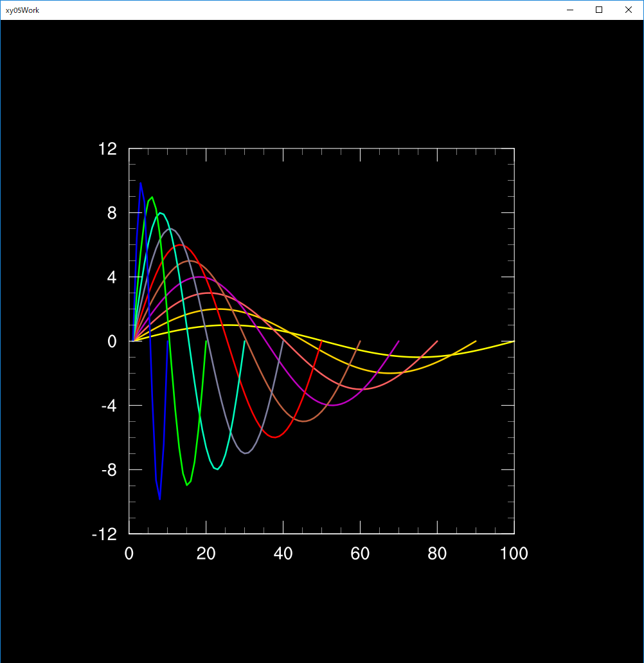Click the lowest trough of the blue curve
The image size is (644, 663).
[x=159, y=498]
